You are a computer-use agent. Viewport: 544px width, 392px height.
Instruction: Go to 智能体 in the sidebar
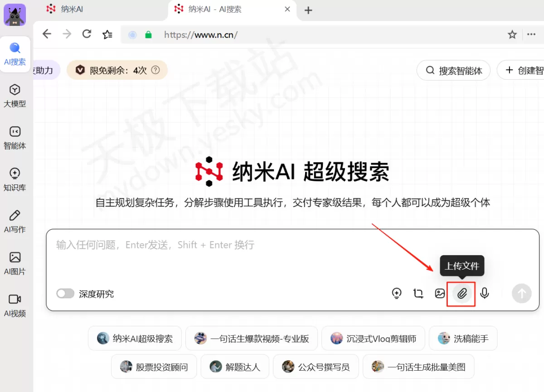(15, 138)
